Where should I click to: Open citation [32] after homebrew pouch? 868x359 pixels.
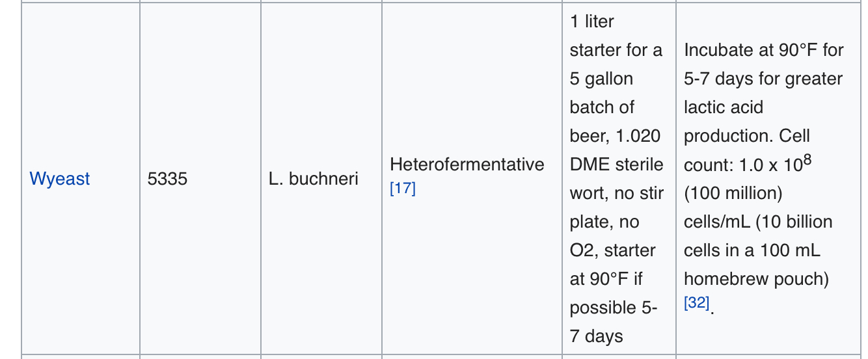[696, 303]
